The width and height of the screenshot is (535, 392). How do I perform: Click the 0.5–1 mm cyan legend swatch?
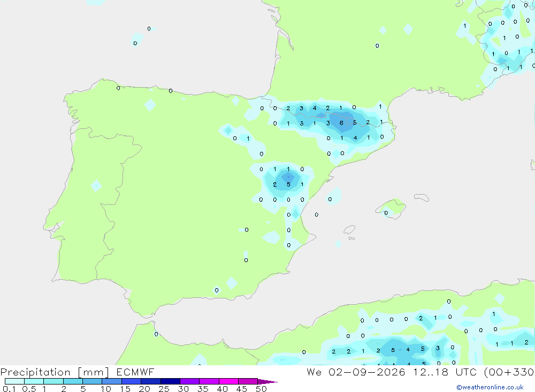(x=34, y=381)
